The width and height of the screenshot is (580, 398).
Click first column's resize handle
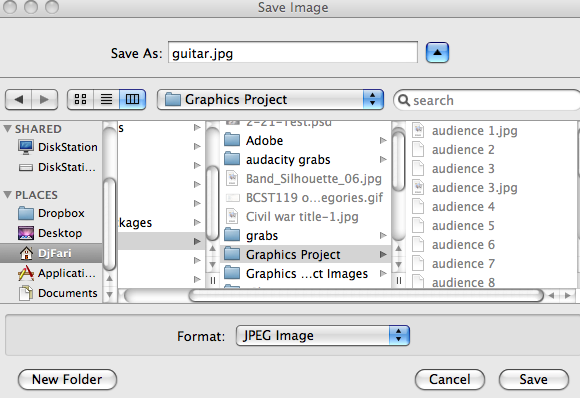[213, 281]
